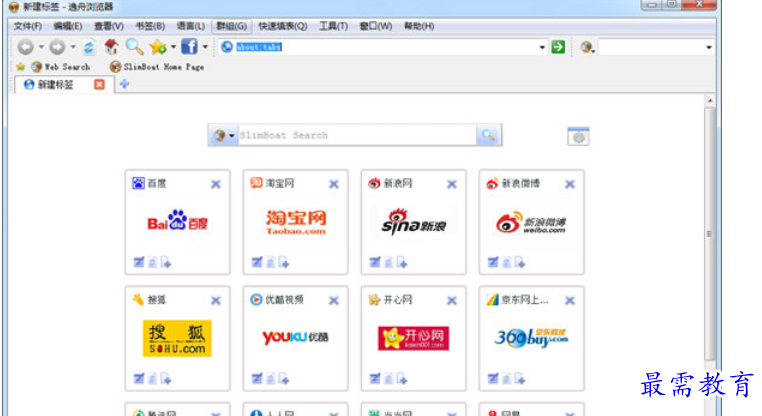Remove the 百度 speed dial tile
The image size is (762, 416).
click(216, 184)
